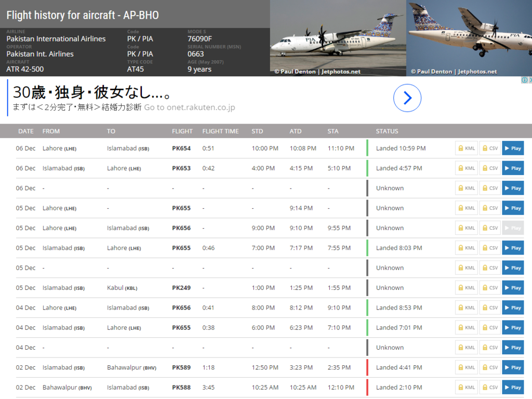The width and height of the screenshot is (532, 399).
Task: Download KML for flight PK249
Action: (467, 288)
